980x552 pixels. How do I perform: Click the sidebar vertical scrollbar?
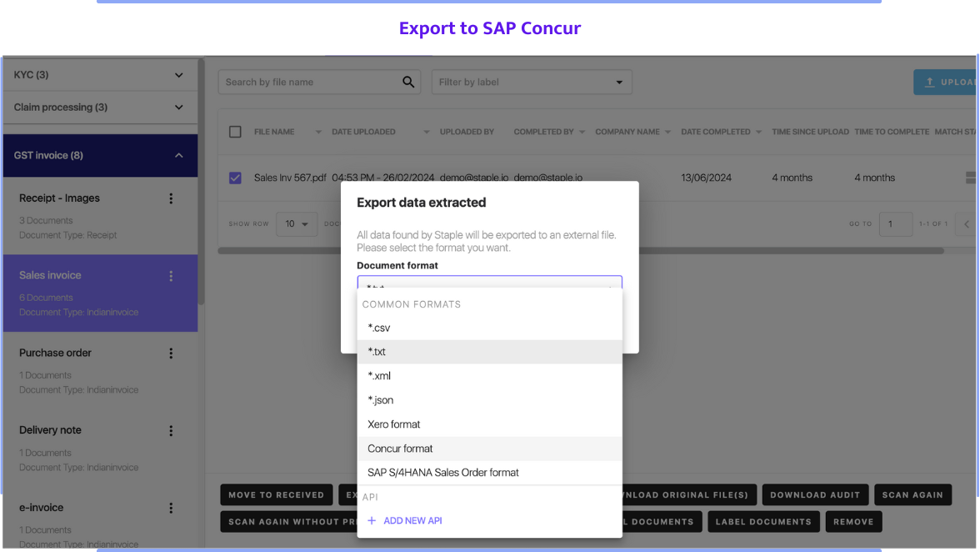tap(201, 181)
